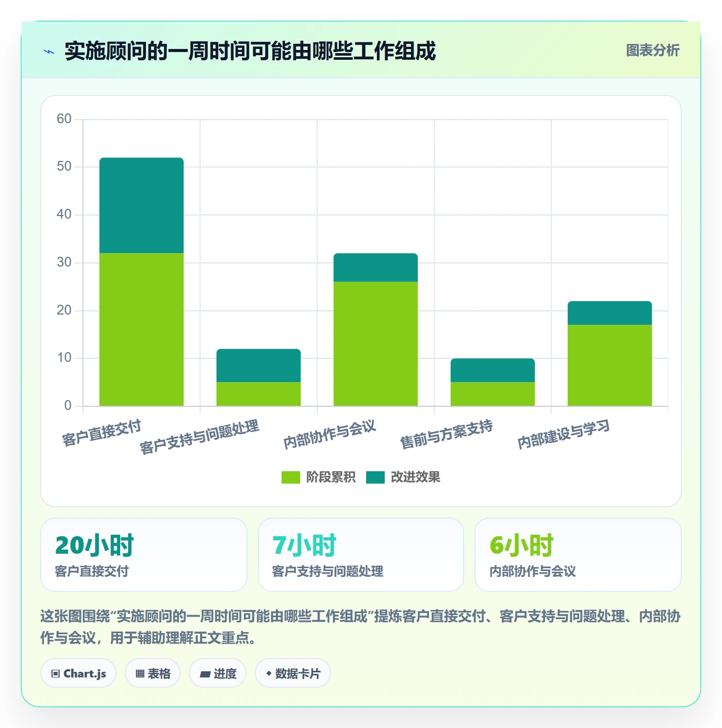Viewport: 722px width, 728px height.
Task: Click the teal segment of 内部建设与学习 bar
Action: pyautogui.click(x=610, y=313)
